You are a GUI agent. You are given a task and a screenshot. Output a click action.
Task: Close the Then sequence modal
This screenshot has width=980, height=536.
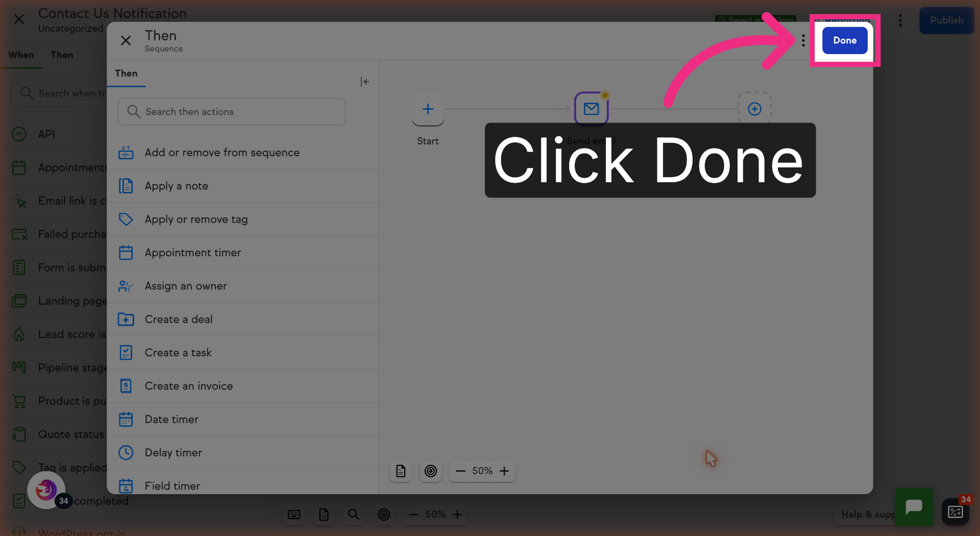[x=126, y=40]
